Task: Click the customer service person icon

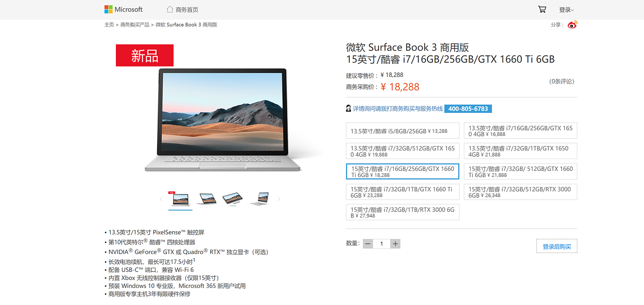Action: coord(349,109)
